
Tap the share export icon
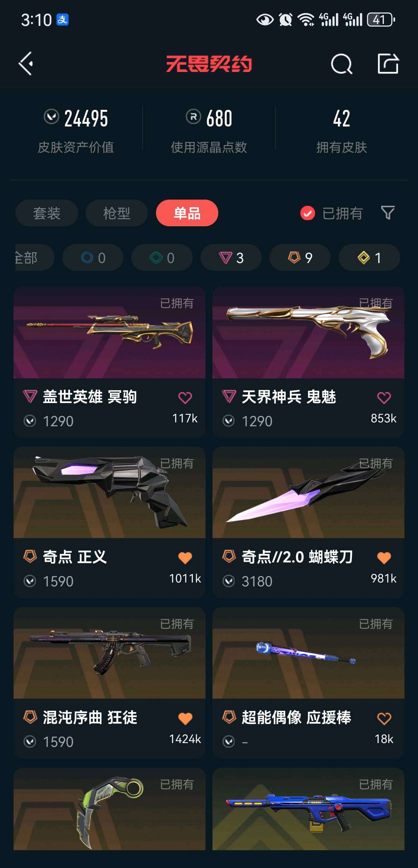point(388,63)
